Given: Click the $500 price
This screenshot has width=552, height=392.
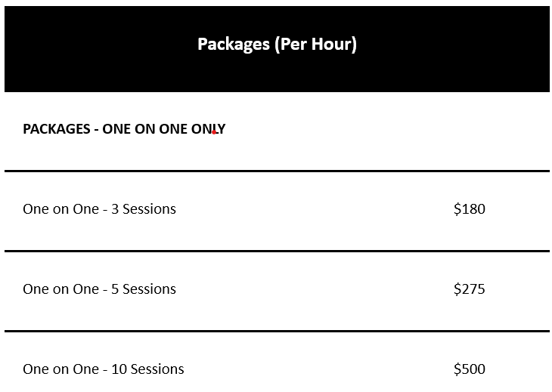Looking at the screenshot, I should [x=470, y=369].
